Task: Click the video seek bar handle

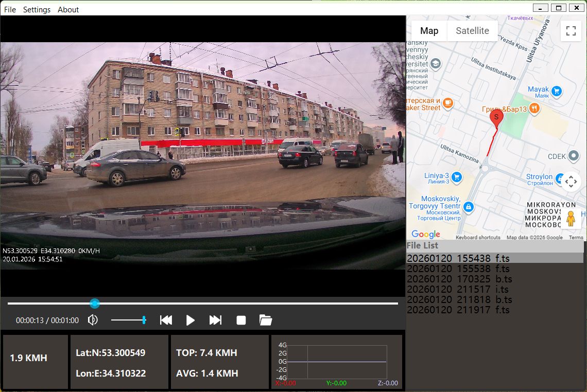Action: point(95,304)
